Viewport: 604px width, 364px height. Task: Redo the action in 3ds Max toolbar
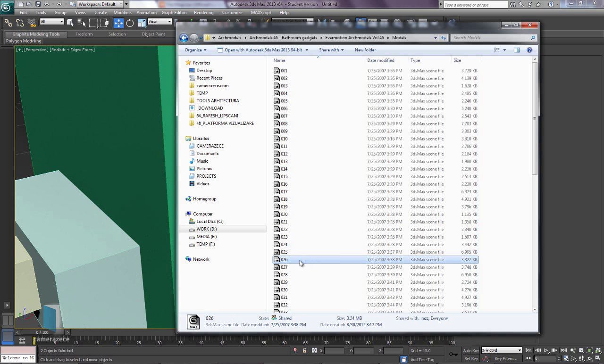click(59, 4)
